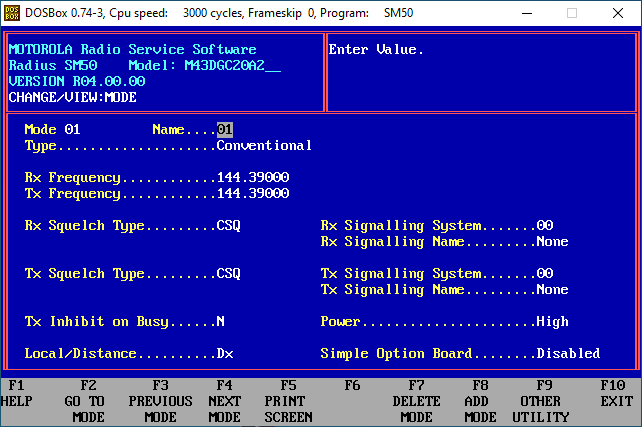Click the Local/Distance value Dx
Image resolution: width=642 pixels, height=427 pixels.
click(224, 353)
